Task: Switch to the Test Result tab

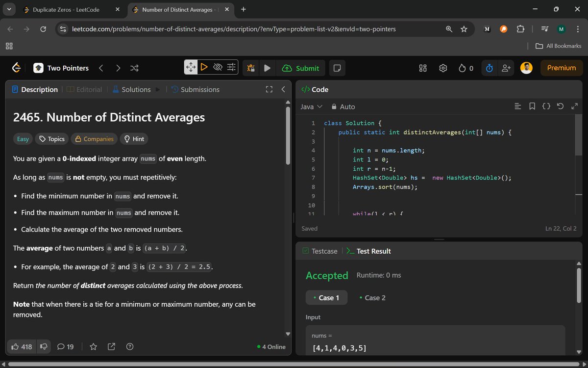Action: pos(368,251)
